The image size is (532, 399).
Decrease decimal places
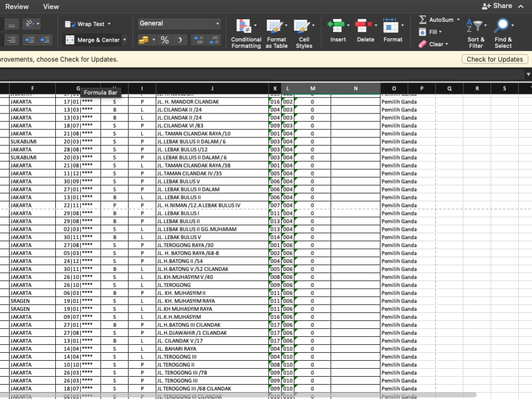point(214,40)
